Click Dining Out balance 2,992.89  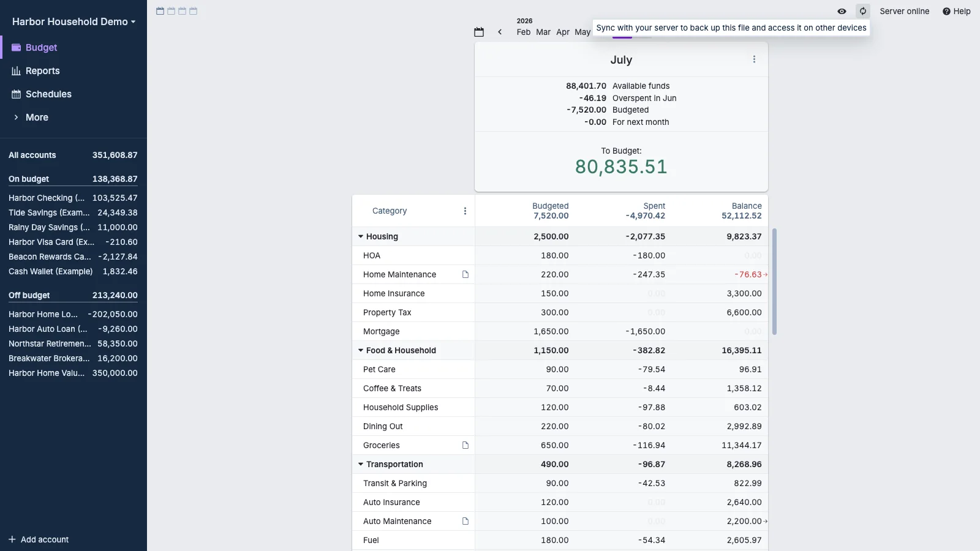coord(744,426)
